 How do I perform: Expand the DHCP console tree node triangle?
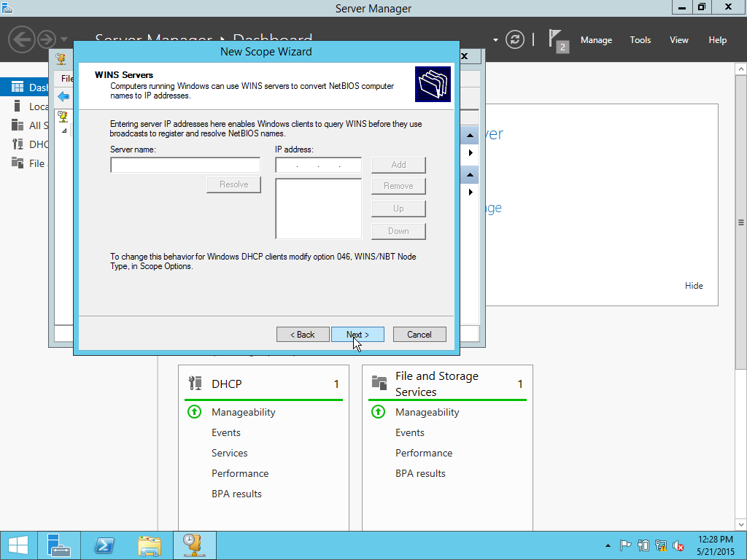[64, 131]
